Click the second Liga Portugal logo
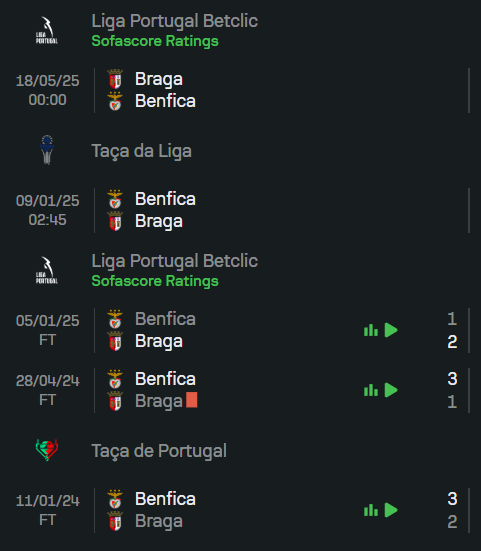The image size is (481, 551). click(x=47, y=270)
